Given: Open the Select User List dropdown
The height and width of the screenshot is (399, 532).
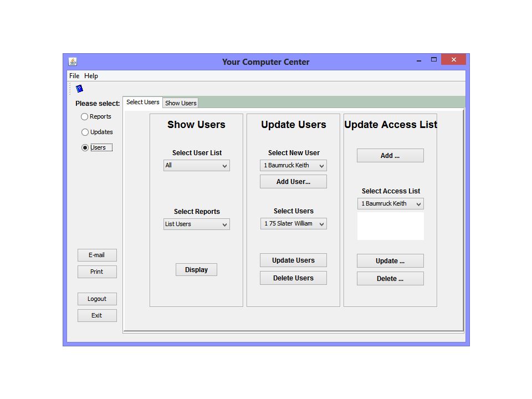Looking at the screenshot, I should [196, 166].
